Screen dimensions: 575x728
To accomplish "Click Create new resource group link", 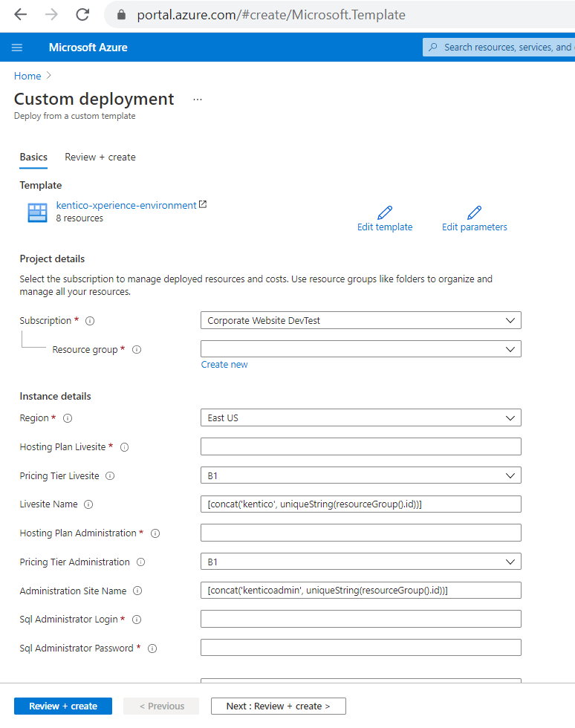I will click(x=224, y=365).
